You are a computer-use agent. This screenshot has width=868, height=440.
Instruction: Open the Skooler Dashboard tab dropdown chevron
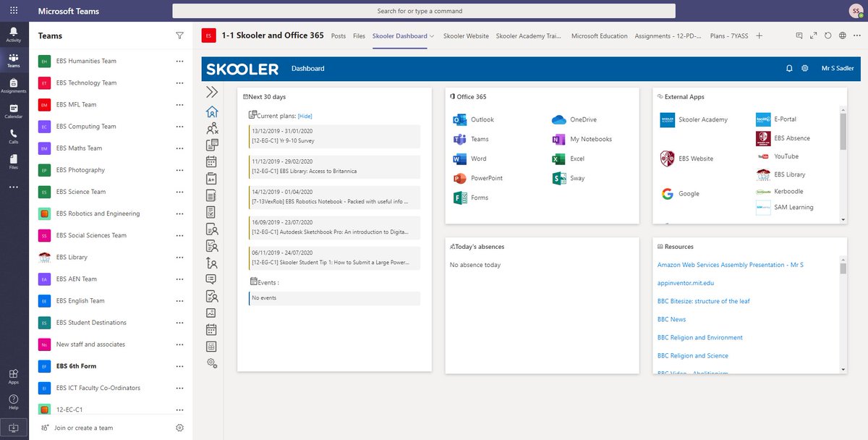(x=433, y=36)
